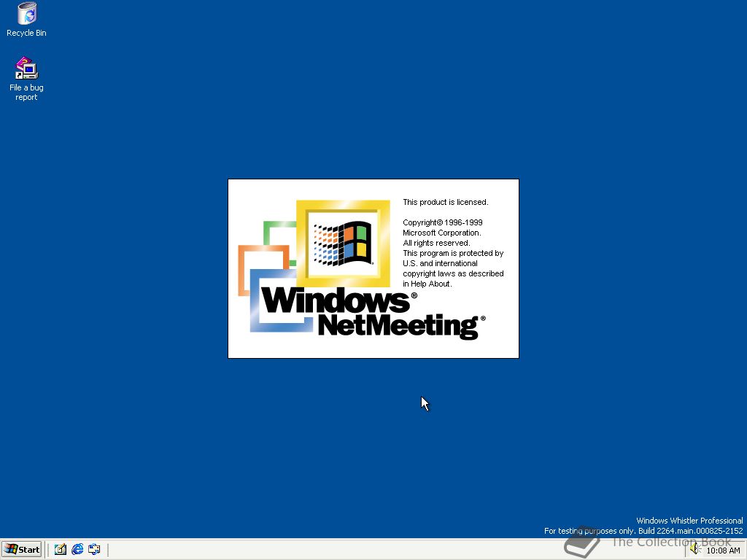Click the Windows NetMeeting splash logo
747x560 pixels.
362,270
